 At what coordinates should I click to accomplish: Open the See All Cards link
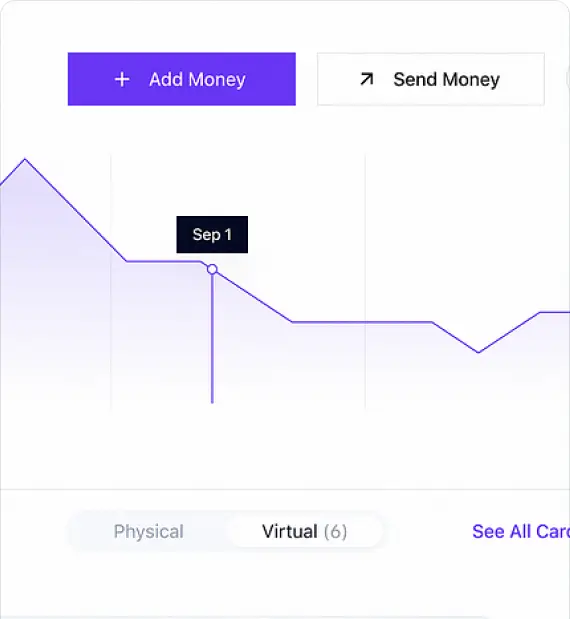tap(521, 531)
